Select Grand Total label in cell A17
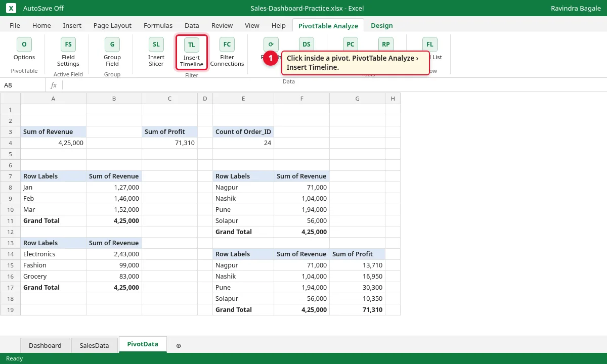The image size is (607, 364). click(54, 287)
